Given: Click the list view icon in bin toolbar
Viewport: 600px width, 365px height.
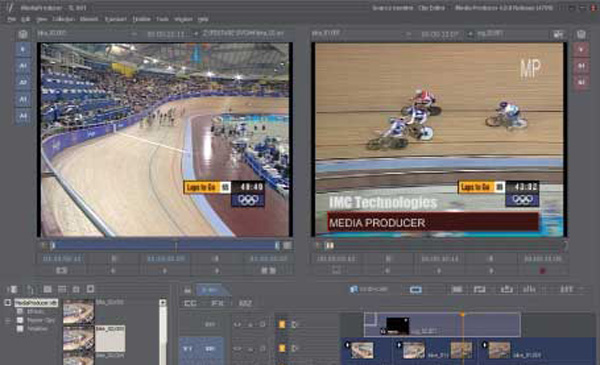Looking at the screenshot, I should click(62, 289).
